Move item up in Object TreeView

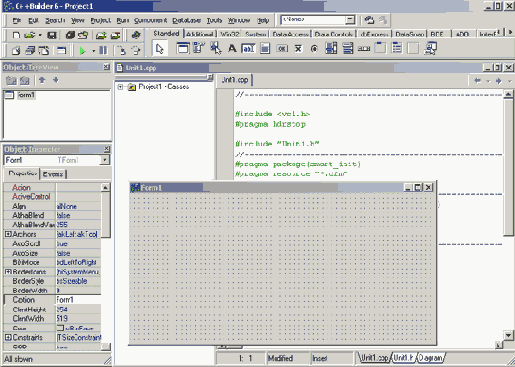tap(42, 80)
